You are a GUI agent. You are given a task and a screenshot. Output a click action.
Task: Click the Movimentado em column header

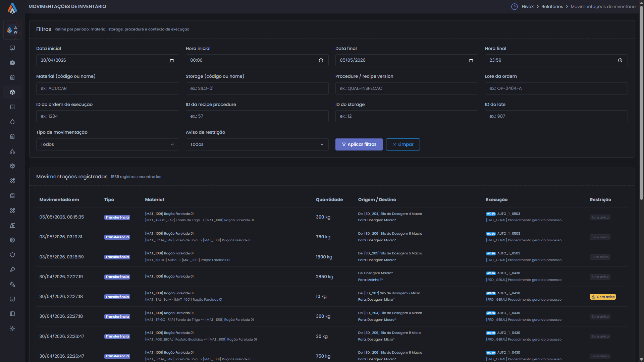(x=59, y=200)
